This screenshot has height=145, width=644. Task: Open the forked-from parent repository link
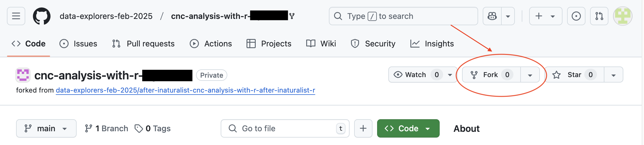point(185,90)
